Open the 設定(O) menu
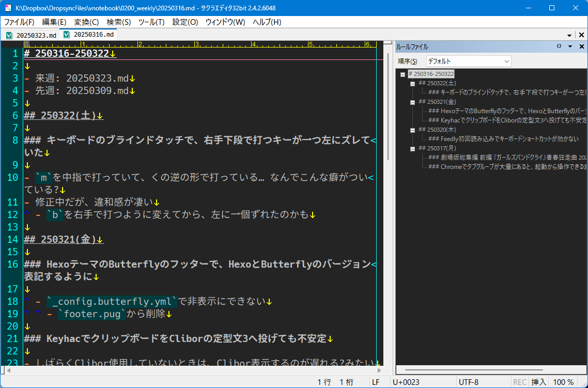The width and height of the screenshot is (588, 388). (x=185, y=22)
